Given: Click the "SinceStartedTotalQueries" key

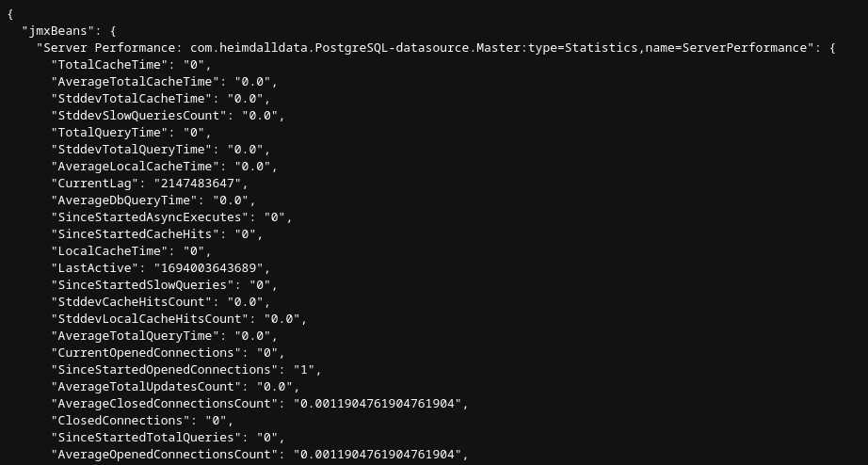Looking at the screenshot, I should [146, 437].
